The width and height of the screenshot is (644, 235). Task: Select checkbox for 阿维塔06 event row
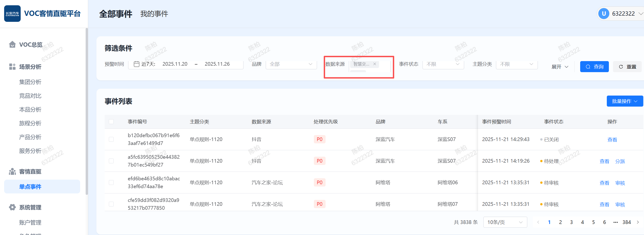click(111, 182)
